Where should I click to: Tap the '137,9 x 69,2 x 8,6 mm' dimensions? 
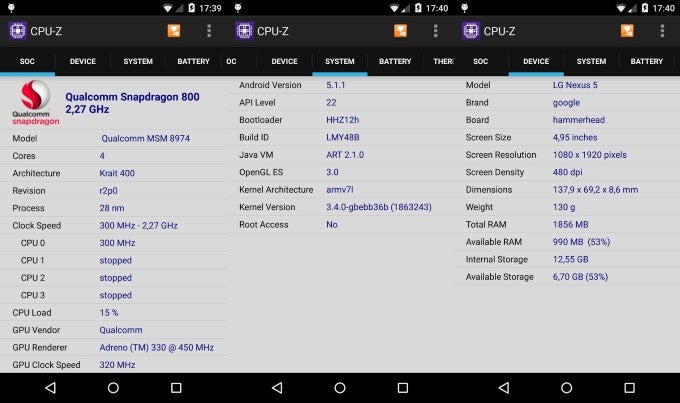[595, 190]
